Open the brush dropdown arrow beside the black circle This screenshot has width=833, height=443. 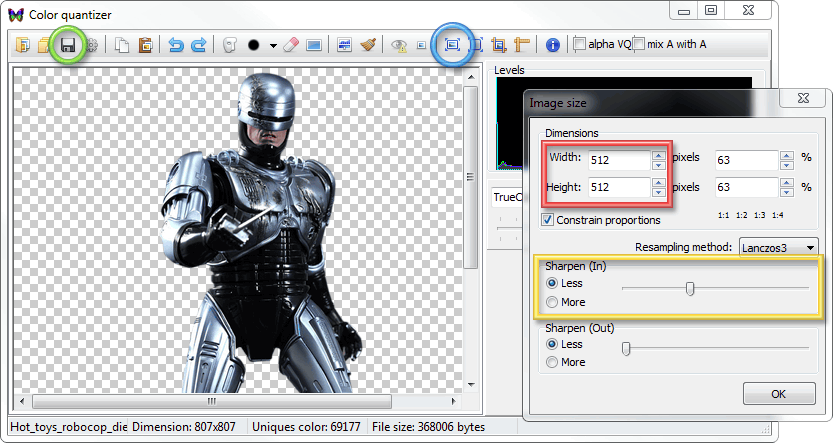273,46
